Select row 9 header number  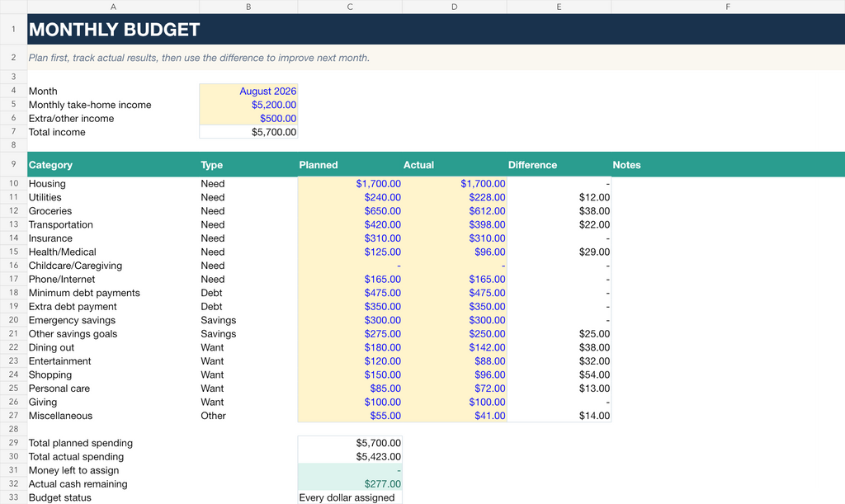point(13,164)
